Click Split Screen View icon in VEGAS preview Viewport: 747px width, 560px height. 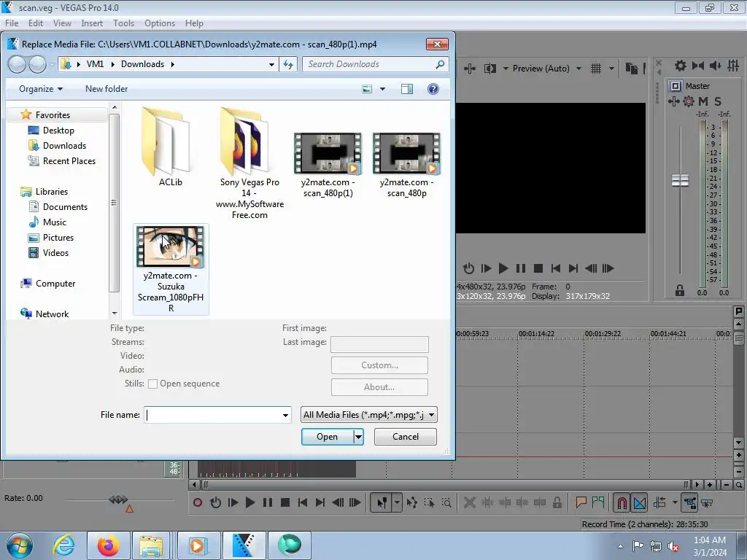[x=489, y=69]
